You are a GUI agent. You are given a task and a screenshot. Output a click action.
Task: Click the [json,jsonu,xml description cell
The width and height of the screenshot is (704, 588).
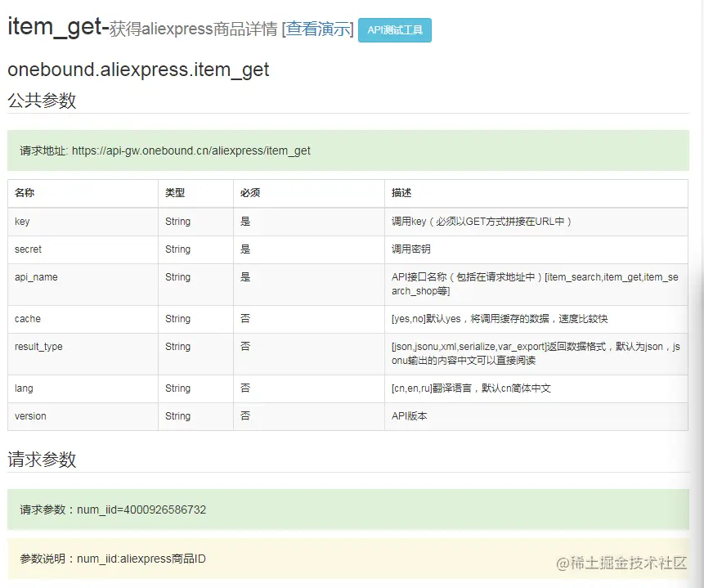[x=536, y=354]
